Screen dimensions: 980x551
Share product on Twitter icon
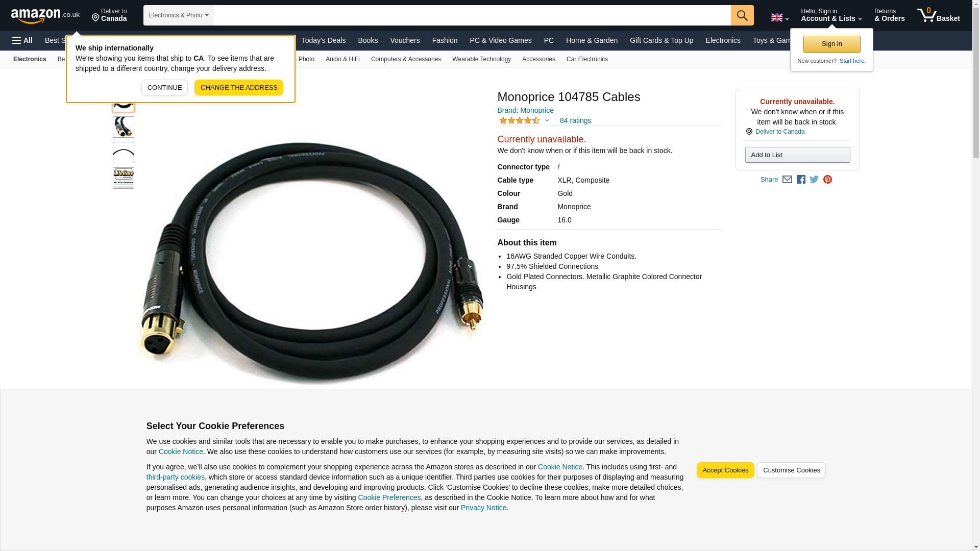pyautogui.click(x=814, y=180)
